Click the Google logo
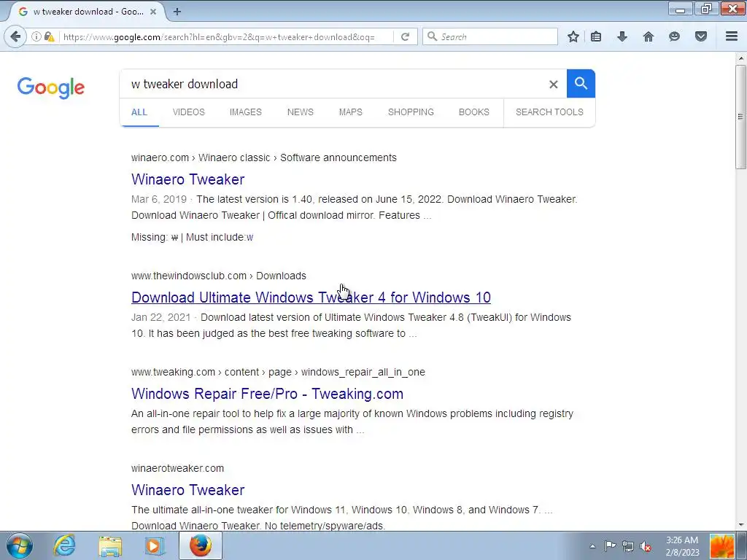The height and width of the screenshot is (560, 747). tap(51, 87)
